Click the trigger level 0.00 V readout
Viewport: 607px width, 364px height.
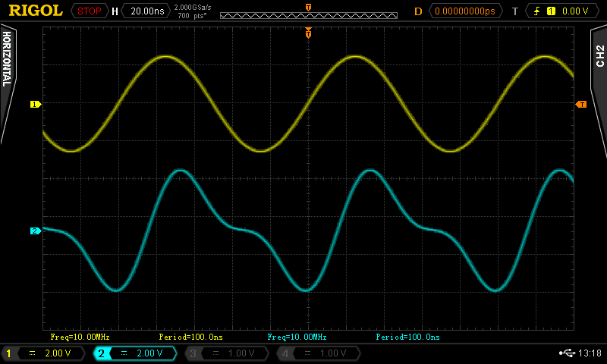[x=575, y=11]
